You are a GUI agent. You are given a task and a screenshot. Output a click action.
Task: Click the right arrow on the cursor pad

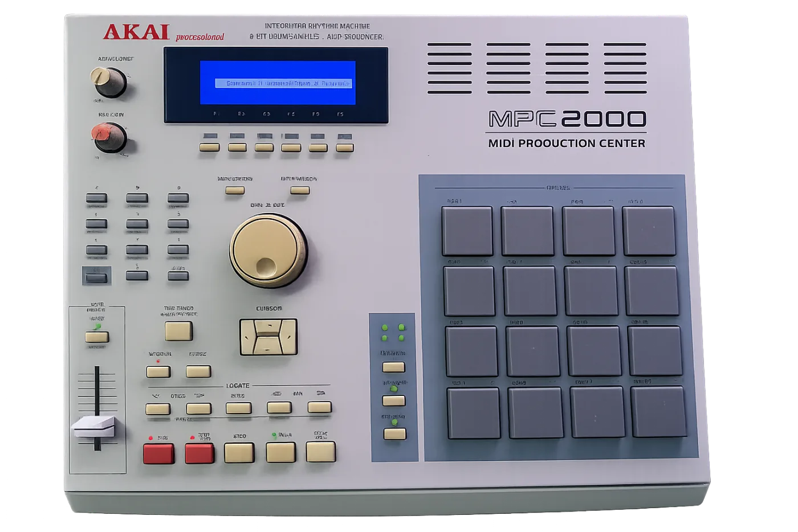pos(289,337)
